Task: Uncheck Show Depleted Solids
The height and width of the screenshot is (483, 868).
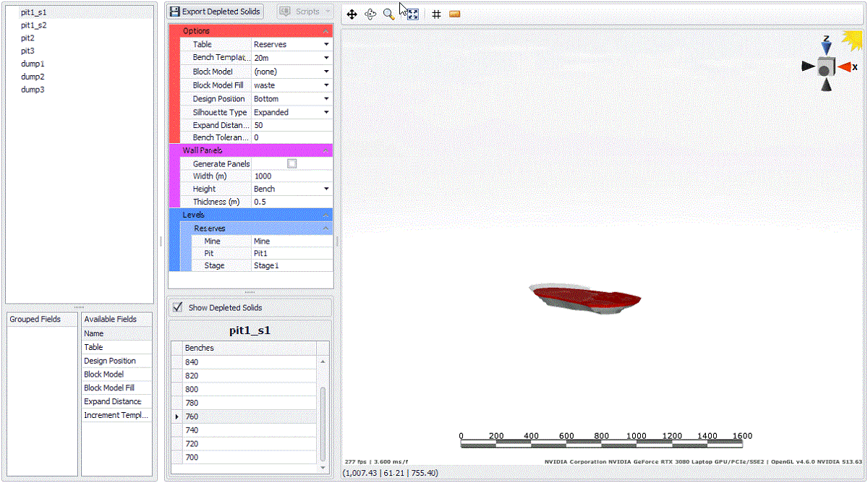Action: 178,307
